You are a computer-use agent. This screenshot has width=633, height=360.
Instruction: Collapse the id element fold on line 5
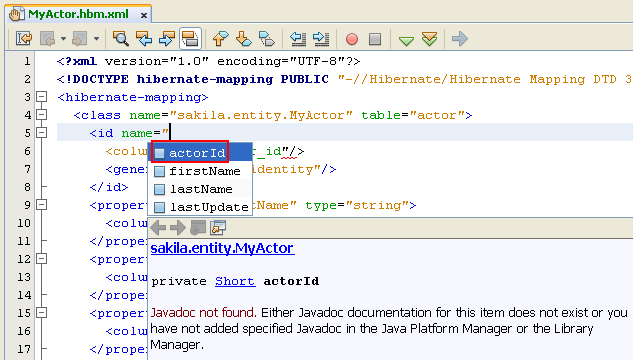[42, 133]
